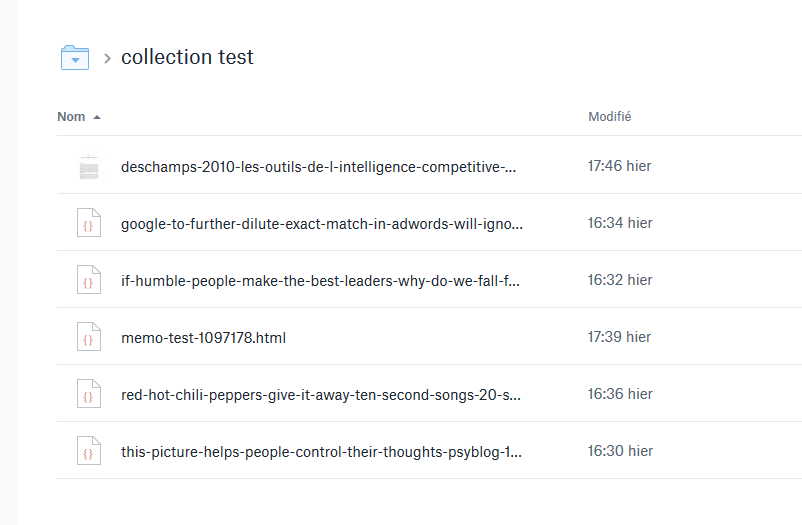Click the breadcrumb chevron before collection test

(107, 59)
